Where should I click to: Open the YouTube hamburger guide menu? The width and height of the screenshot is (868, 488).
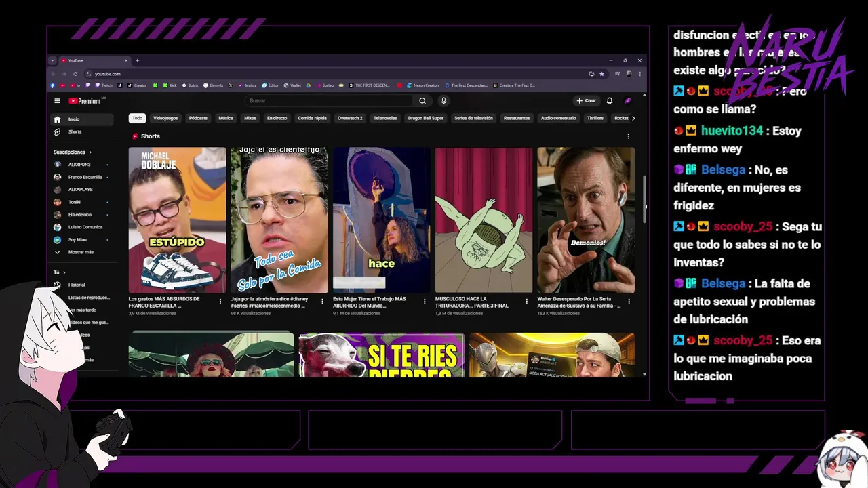[58, 101]
